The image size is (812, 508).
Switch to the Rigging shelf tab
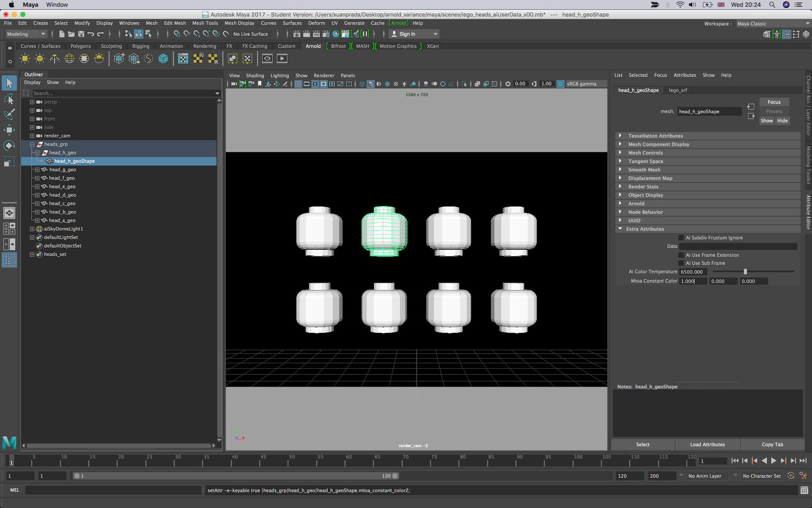[x=141, y=46]
